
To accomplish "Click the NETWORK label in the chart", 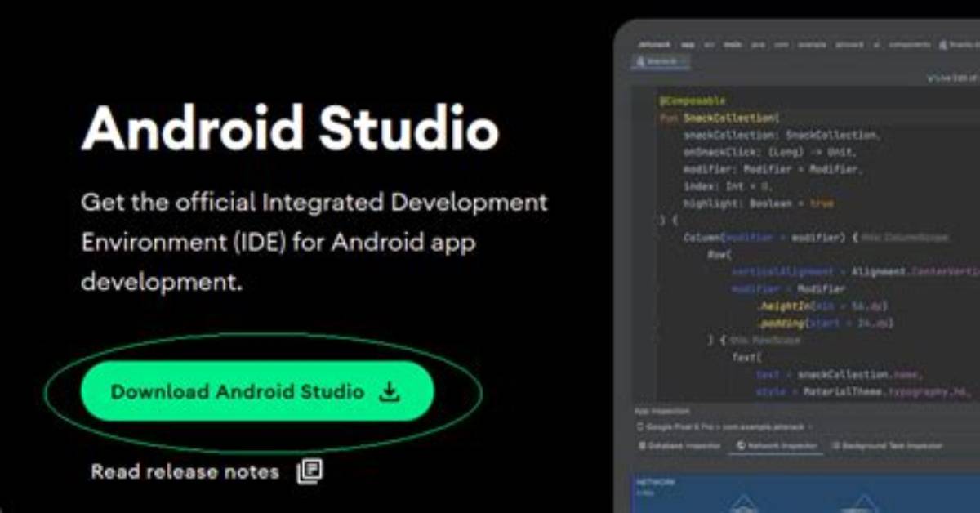I will pyautogui.click(x=656, y=483).
